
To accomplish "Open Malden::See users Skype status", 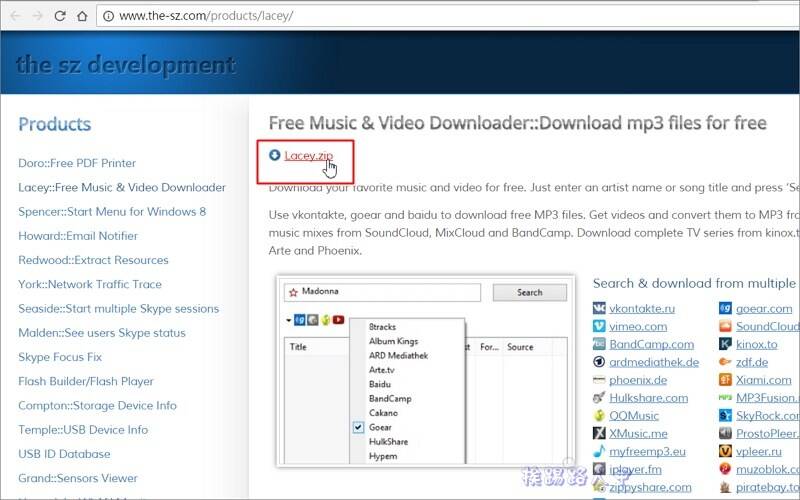I will 102,333.
